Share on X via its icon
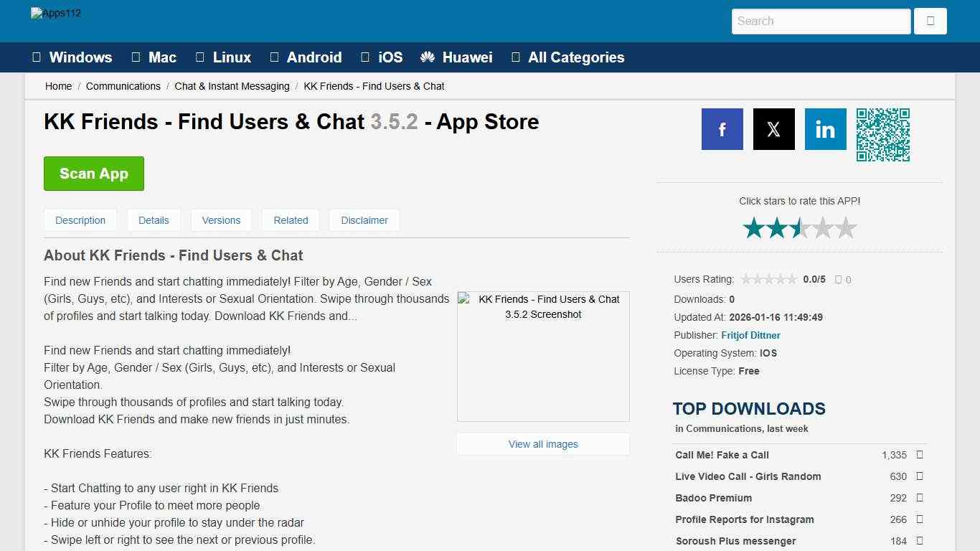 pos(773,129)
